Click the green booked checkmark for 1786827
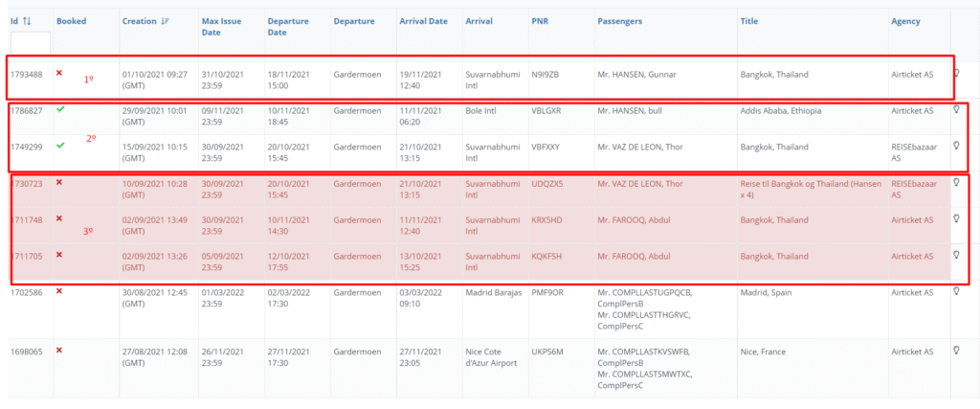 [x=60, y=109]
